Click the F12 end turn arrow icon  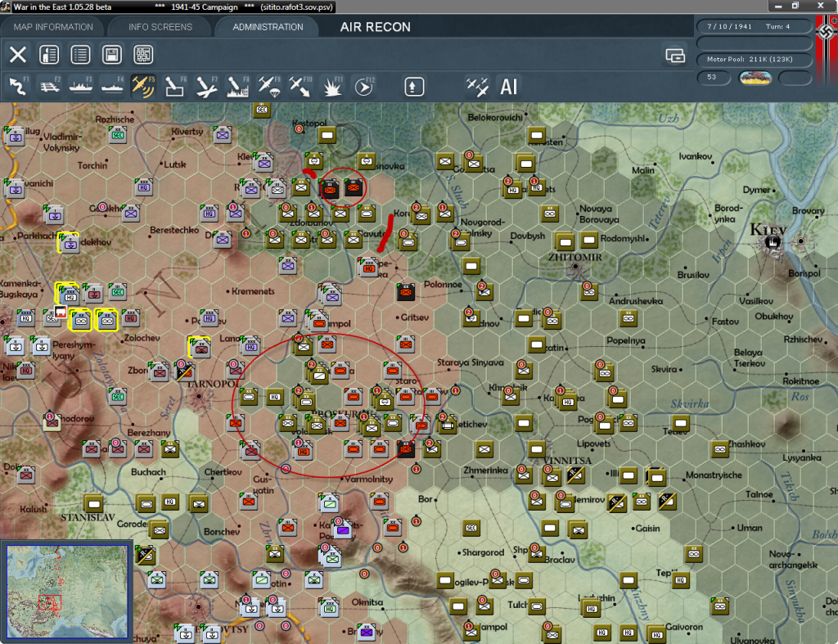(363, 86)
